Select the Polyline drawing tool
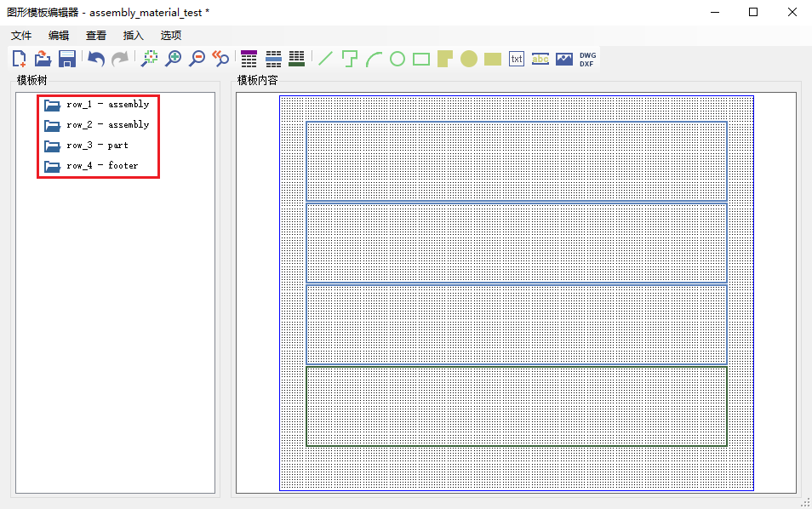The image size is (812, 509). click(x=350, y=59)
